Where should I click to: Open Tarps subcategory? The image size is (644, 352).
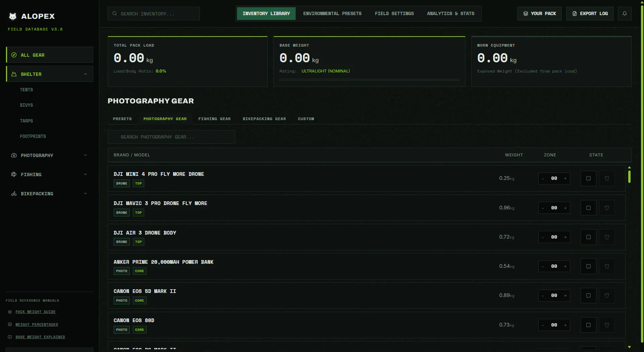coord(26,121)
